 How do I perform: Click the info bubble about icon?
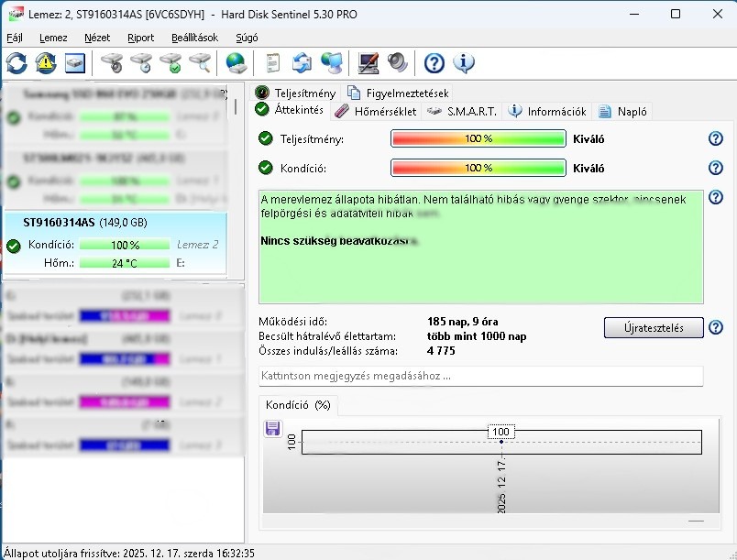tap(464, 63)
